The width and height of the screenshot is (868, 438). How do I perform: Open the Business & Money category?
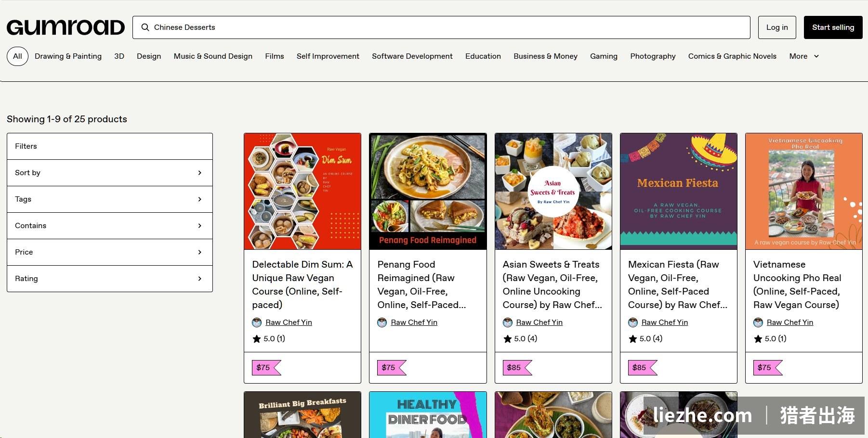545,56
